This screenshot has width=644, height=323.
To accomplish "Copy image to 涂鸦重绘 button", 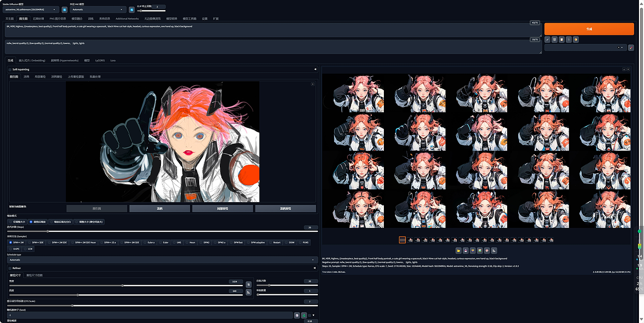I will 285,209.
